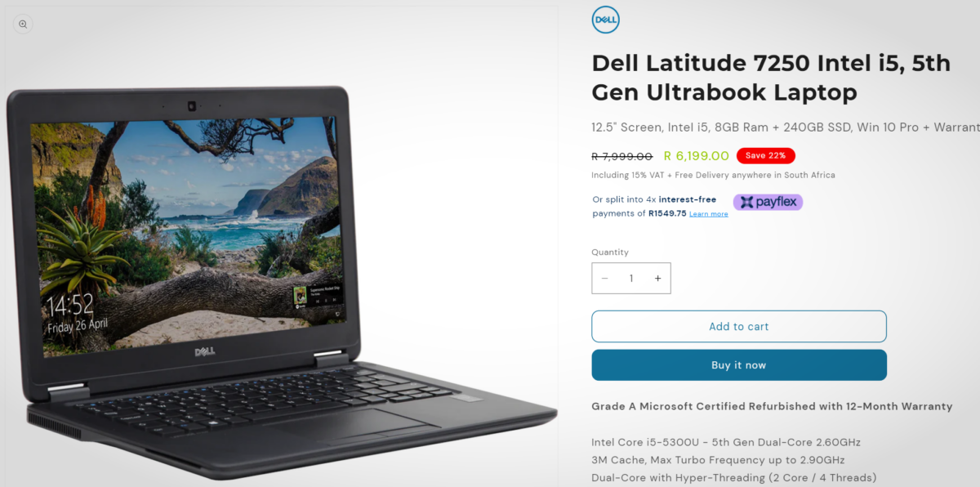
Task: Decrease quantity with the minus icon
Action: [x=605, y=279]
